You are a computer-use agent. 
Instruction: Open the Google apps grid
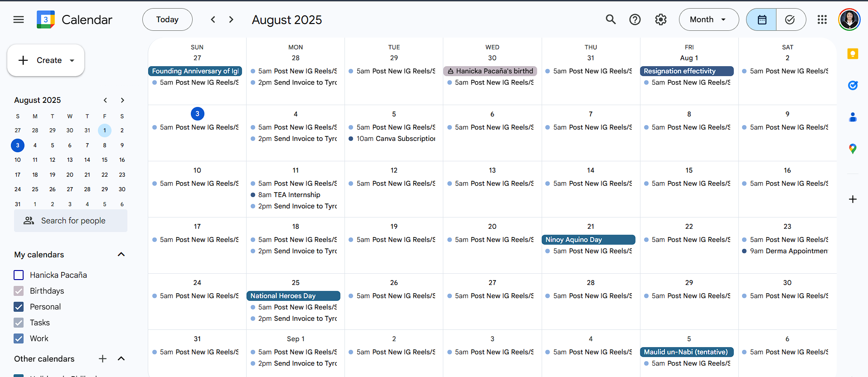point(822,19)
